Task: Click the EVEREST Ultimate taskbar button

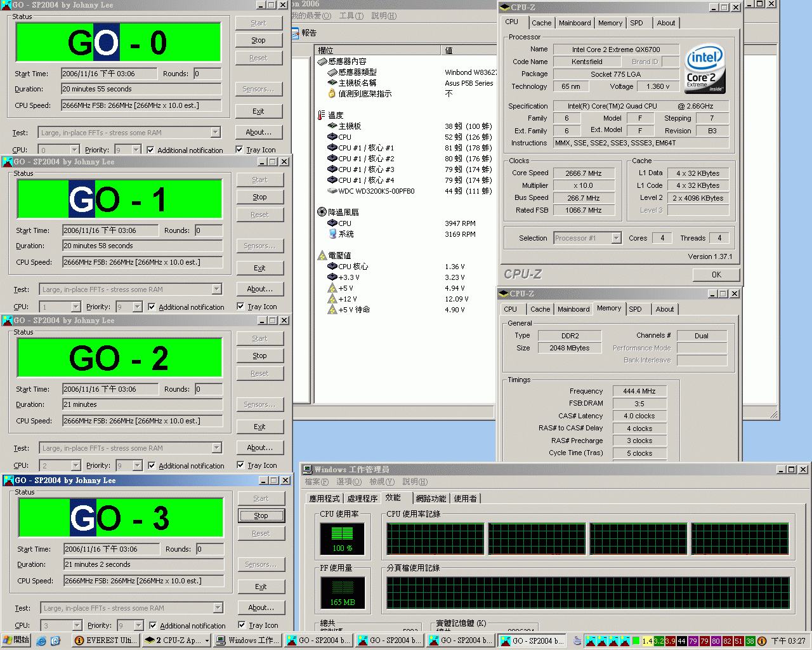Action: (106, 641)
